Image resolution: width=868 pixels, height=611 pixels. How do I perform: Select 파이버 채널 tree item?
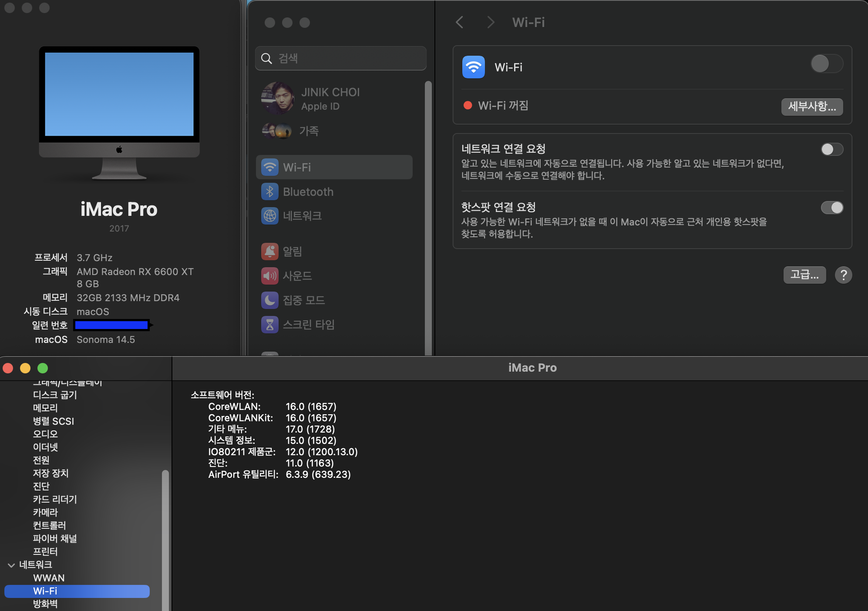(x=55, y=538)
